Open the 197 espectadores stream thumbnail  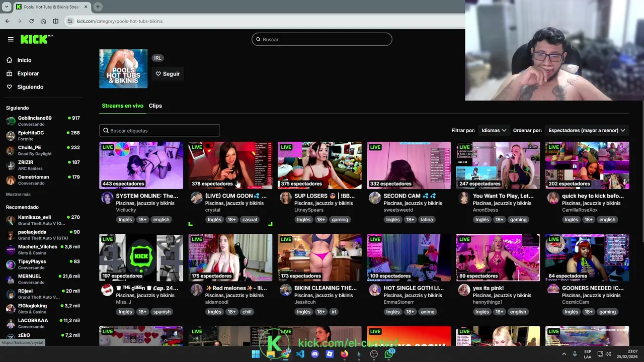tap(141, 257)
